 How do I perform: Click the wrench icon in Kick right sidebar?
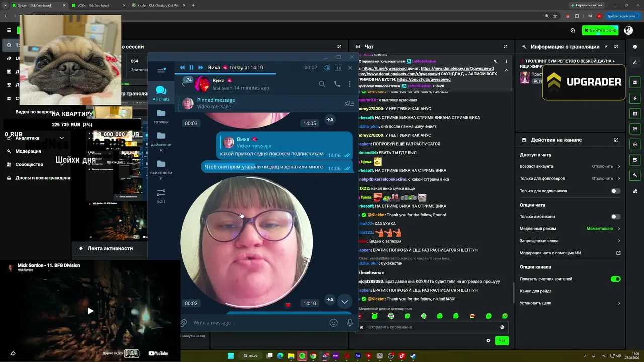[635, 175]
